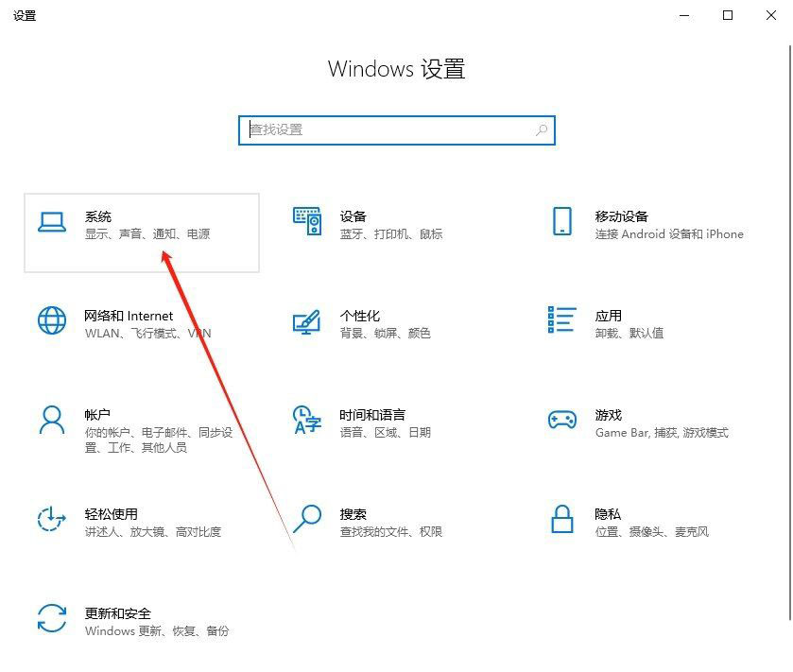The image size is (793, 672).
Task: Click description 你的帐户、电子邮件、同步设置
Action: (159, 439)
